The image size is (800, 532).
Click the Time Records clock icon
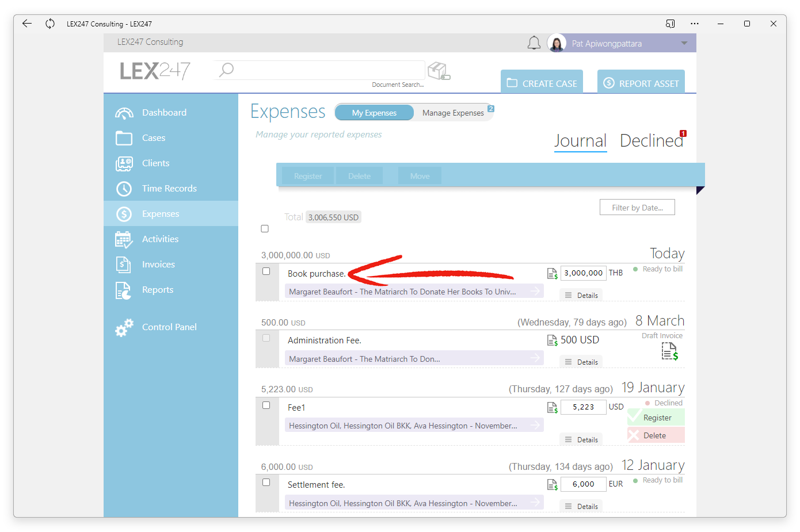tap(124, 189)
